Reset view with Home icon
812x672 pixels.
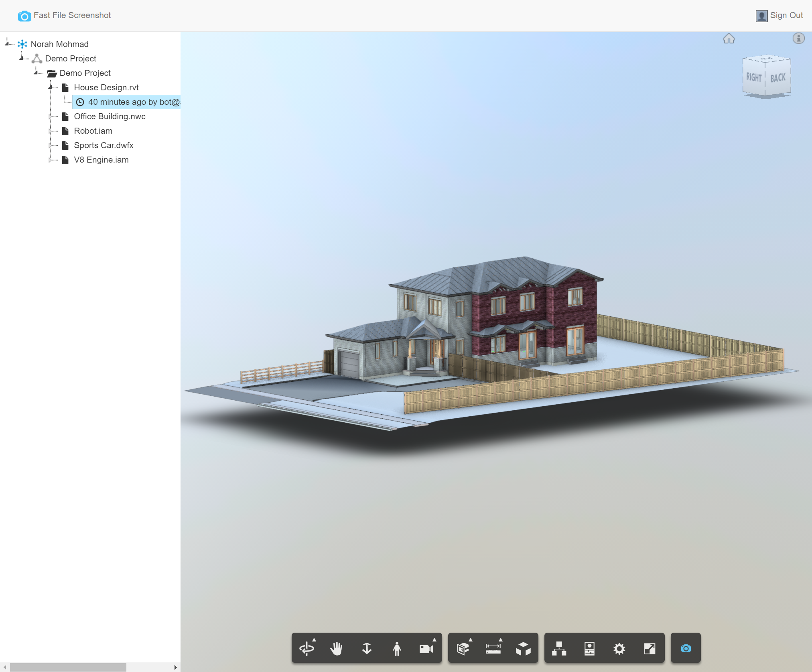(x=729, y=39)
